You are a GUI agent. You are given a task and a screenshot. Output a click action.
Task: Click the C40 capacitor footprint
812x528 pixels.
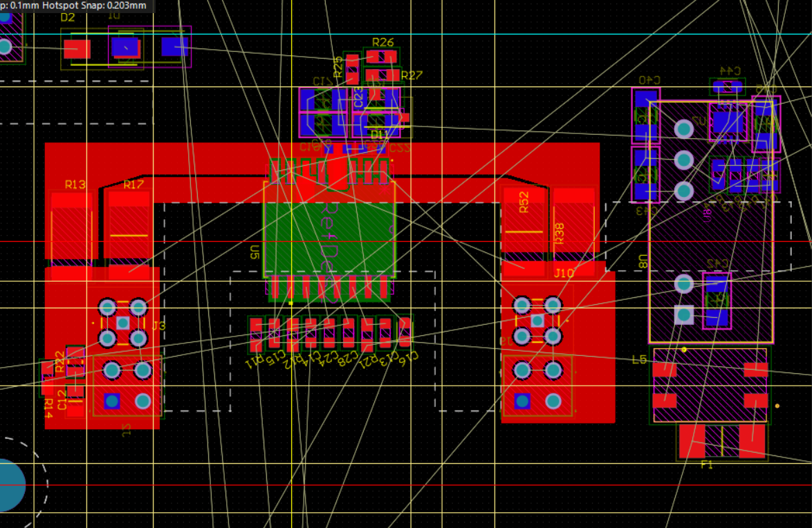tap(646, 115)
